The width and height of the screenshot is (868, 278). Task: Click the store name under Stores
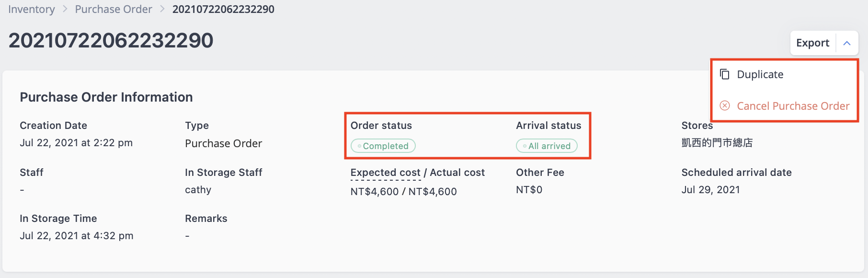[717, 143]
